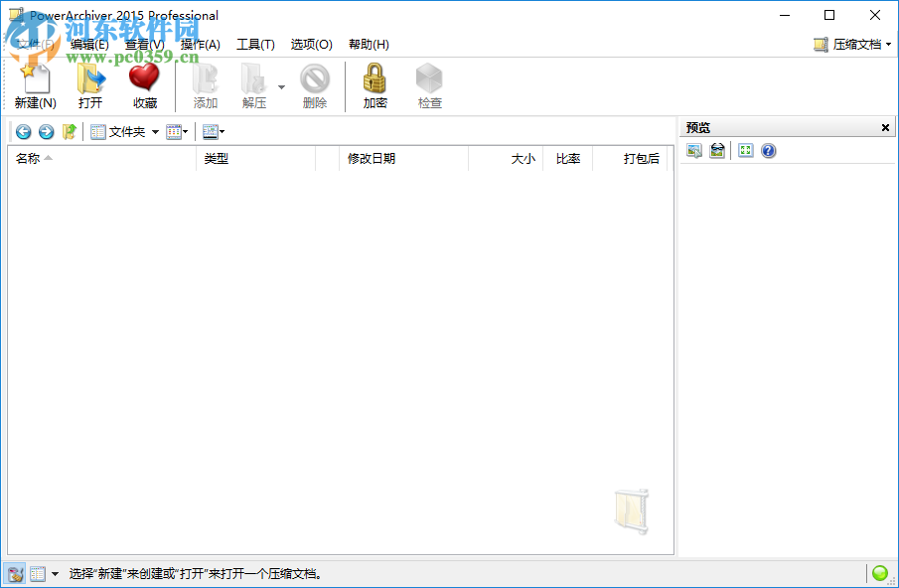899x588 pixels.
Task: Open full-screen preview with green expand icon
Action: 744,150
